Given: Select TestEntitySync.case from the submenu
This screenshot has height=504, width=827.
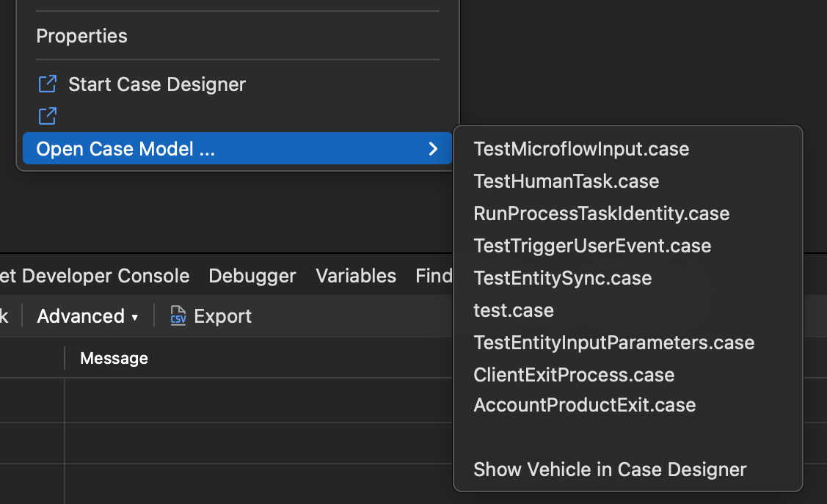Looking at the screenshot, I should [562, 278].
